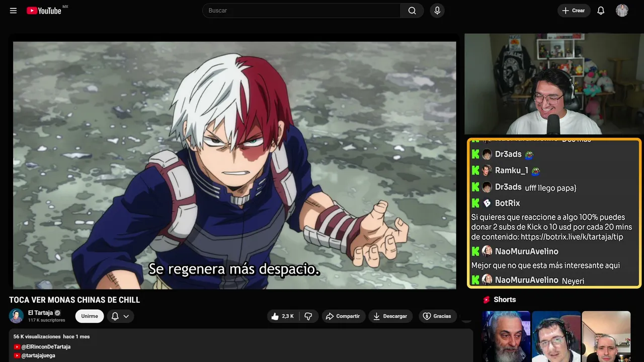Click 'Ramku_1' username in chat

point(512,170)
